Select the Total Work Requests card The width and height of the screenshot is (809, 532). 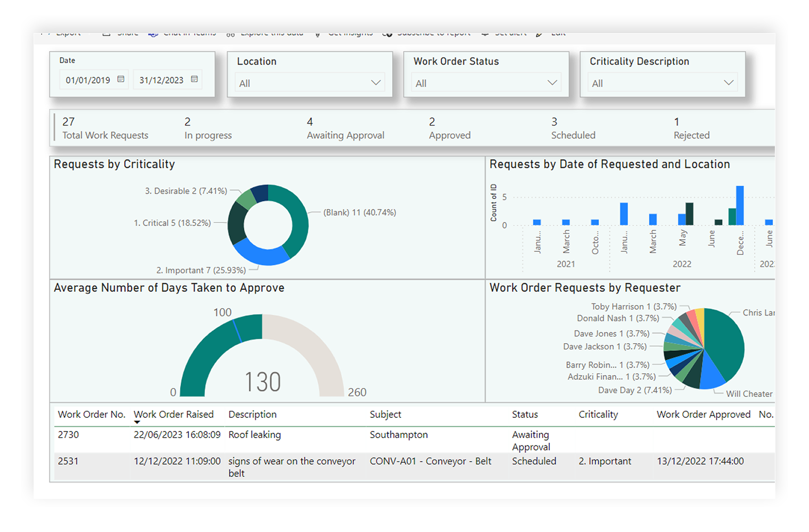click(x=105, y=128)
